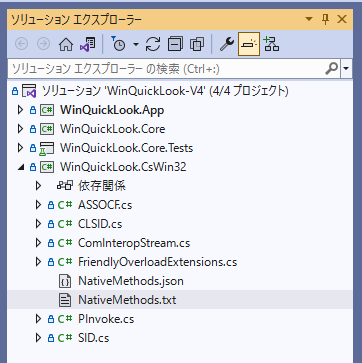The image size is (362, 363).
Task: Expand the PInvoke.cs file node
Action: coord(38,319)
